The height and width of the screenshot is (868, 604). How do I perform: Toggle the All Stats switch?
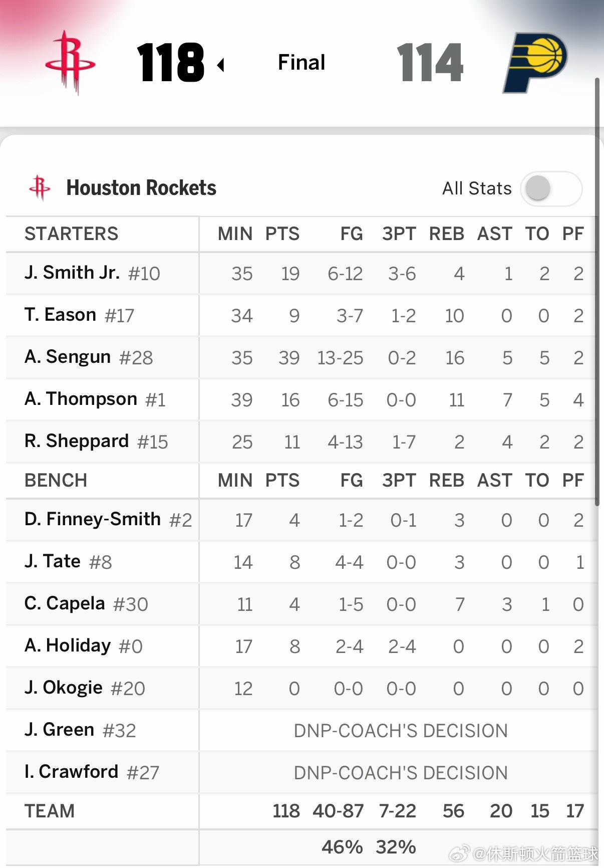tap(551, 189)
